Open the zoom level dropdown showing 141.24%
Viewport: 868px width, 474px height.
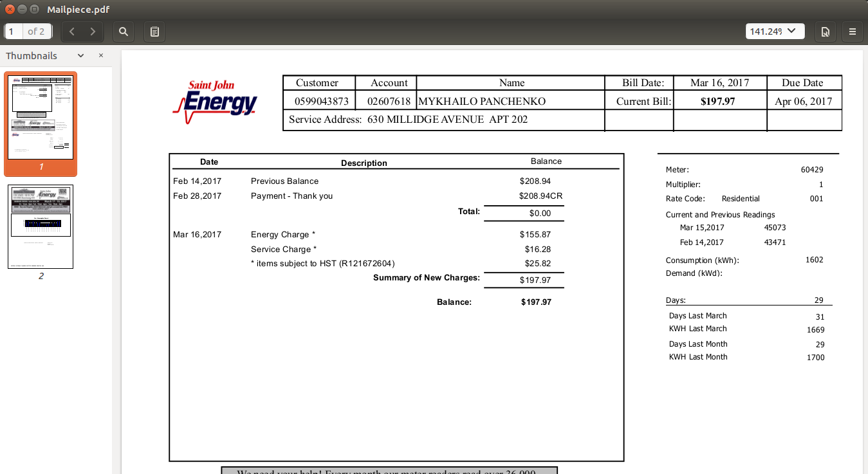(x=775, y=31)
